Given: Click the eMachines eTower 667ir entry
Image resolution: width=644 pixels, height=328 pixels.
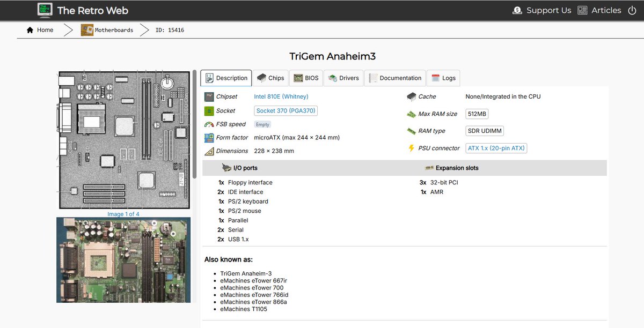Looking at the screenshot, I should [x=254, y=281].
